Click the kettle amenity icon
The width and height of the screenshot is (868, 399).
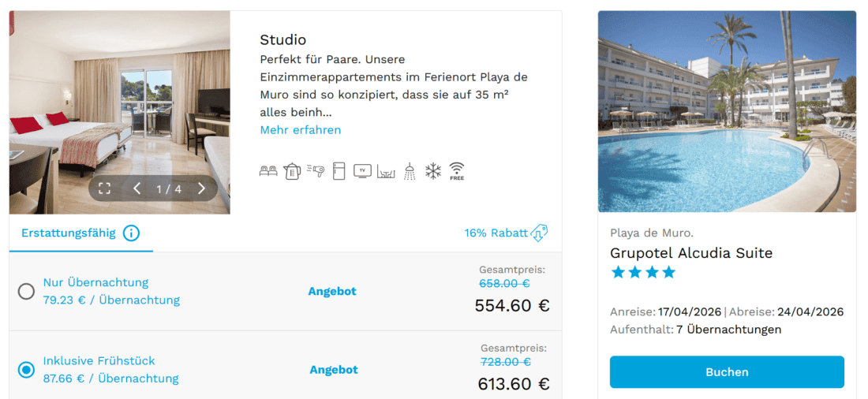click(292, 171)
